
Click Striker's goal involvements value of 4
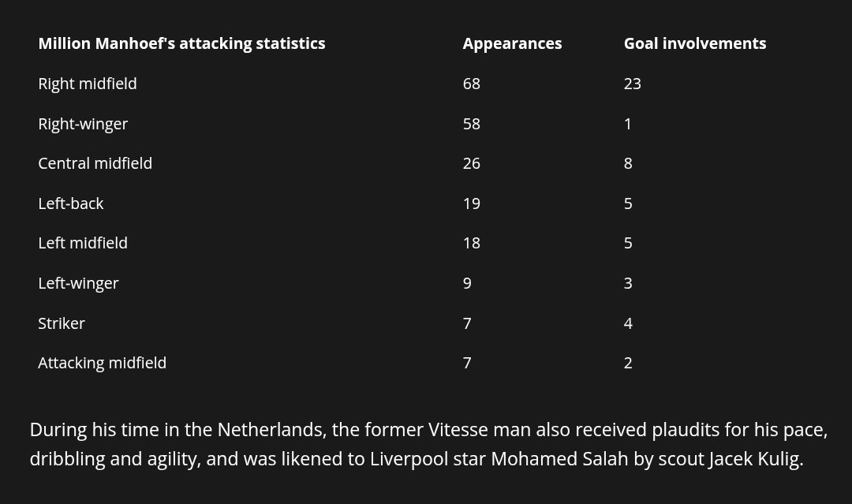(628, 323)
